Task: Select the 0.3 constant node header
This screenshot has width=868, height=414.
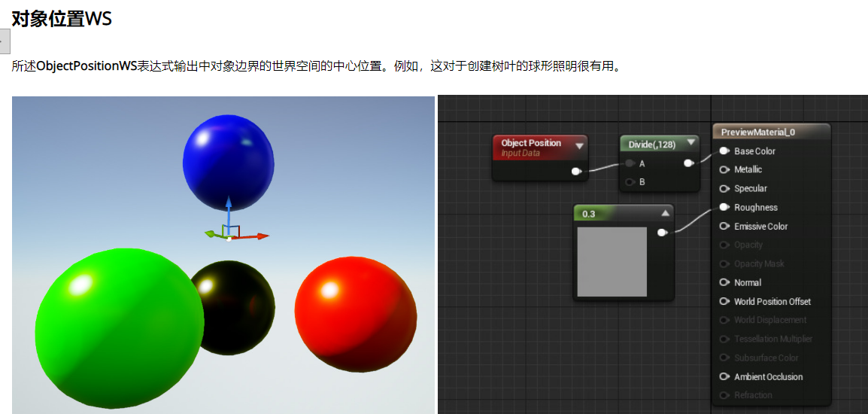Action: 624,213
